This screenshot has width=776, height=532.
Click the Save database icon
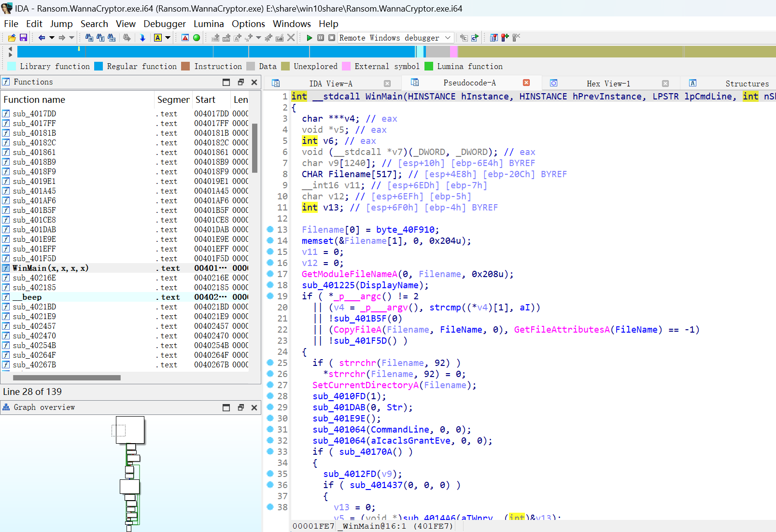[23, 38]
